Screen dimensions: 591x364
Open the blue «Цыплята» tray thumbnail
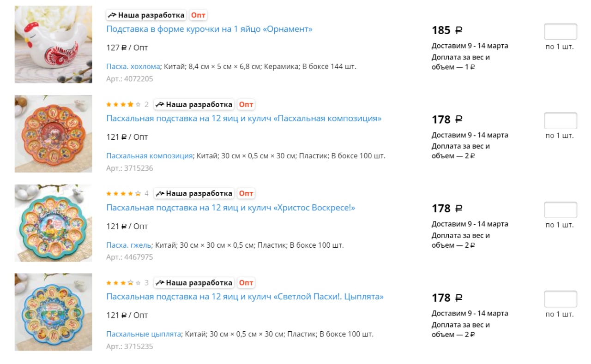(53, 312)
